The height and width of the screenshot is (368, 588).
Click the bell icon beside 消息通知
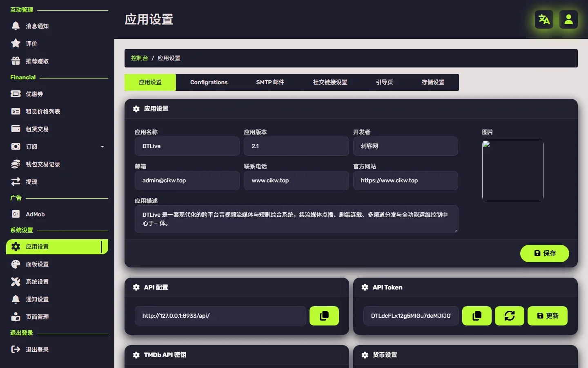click(16, 26)
